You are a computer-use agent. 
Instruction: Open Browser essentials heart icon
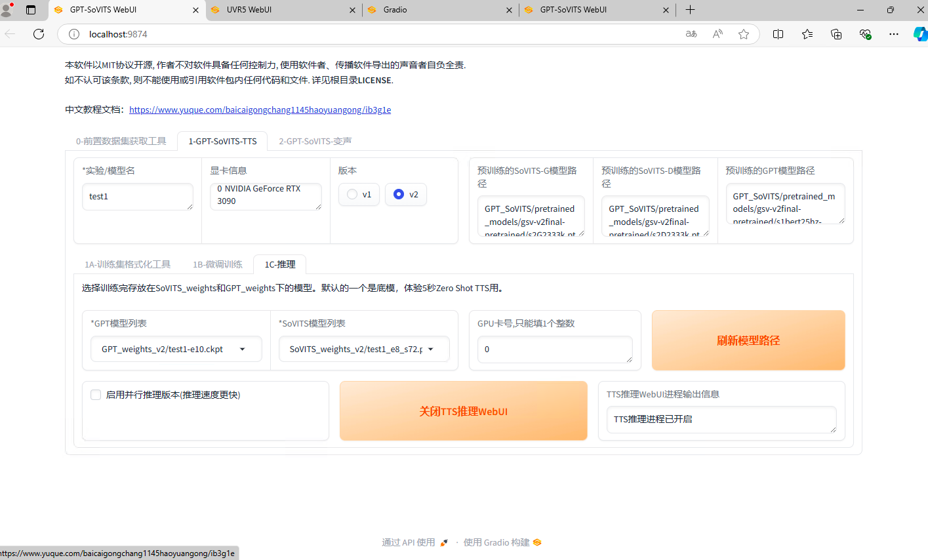(865, 34)
